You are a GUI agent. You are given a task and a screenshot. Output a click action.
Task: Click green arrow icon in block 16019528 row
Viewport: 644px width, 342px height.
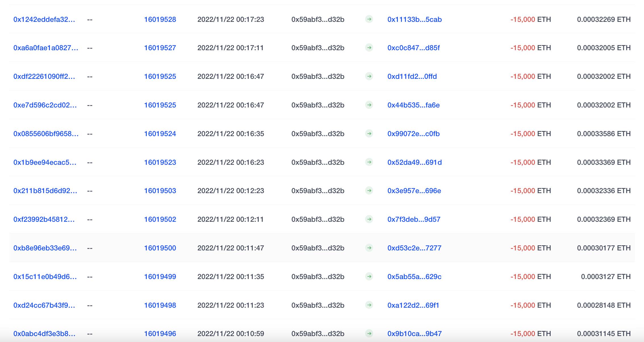point(369,19)
